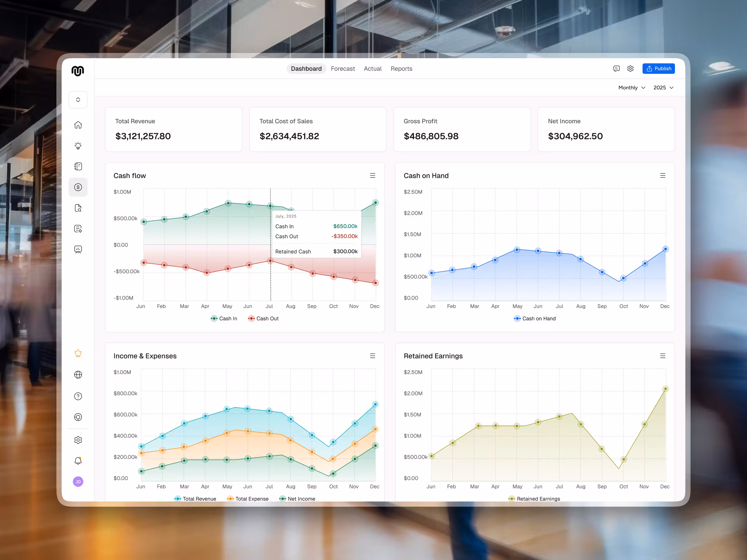Open the comments icon in top bar

(x=616, y=68)
